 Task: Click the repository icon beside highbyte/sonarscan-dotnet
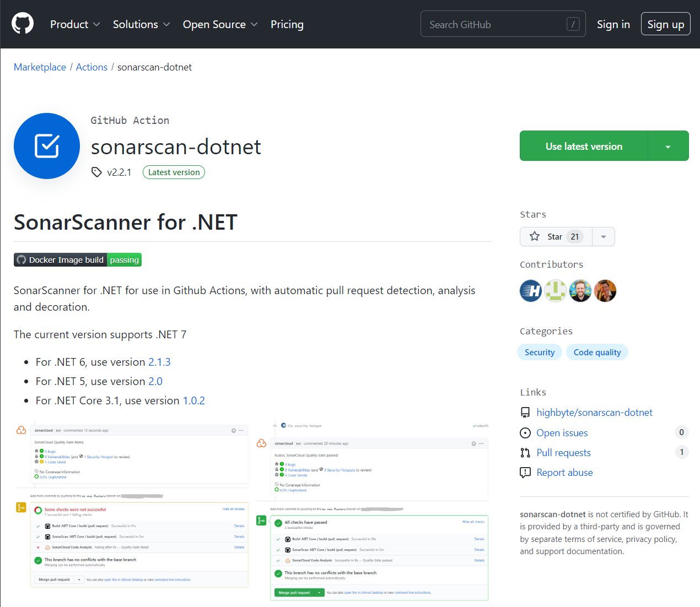pyautogui.click(x=525, y=412)
